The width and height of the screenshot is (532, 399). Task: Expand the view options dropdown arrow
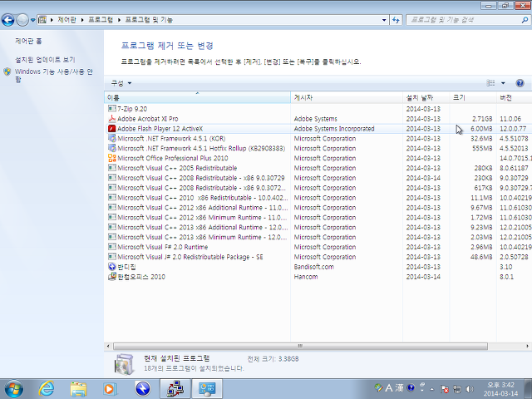coord(503,83)
